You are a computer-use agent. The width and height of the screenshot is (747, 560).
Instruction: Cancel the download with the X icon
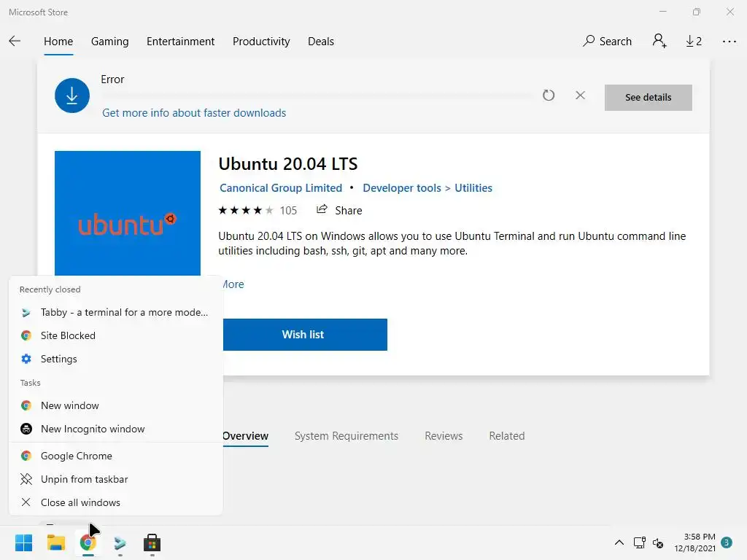tap(580, 96)
